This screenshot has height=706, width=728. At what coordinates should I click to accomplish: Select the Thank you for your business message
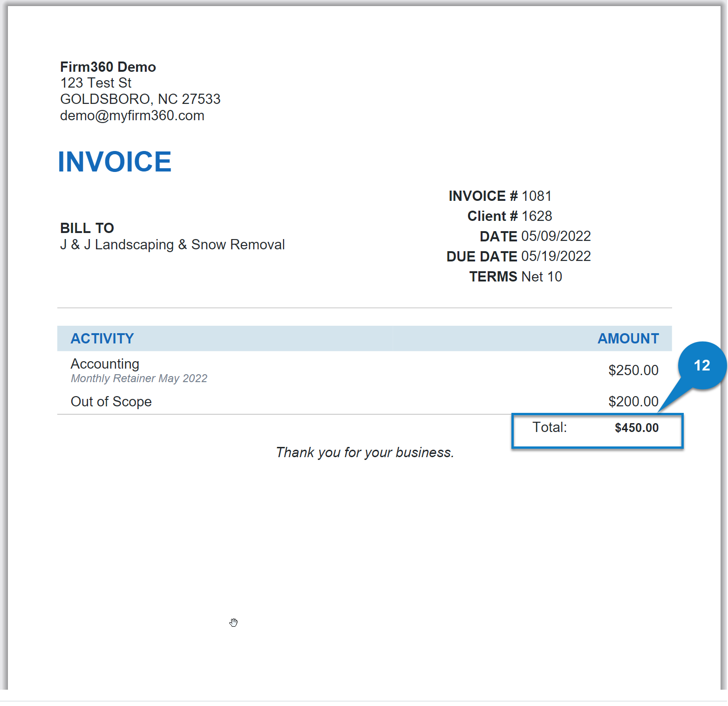click(365, 452)
